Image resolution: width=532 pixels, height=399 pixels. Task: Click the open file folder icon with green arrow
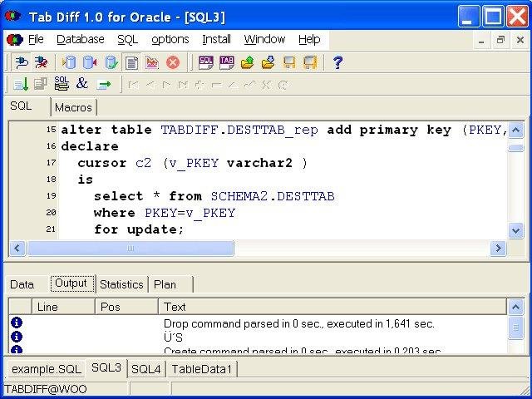click(x=248, y=63)
